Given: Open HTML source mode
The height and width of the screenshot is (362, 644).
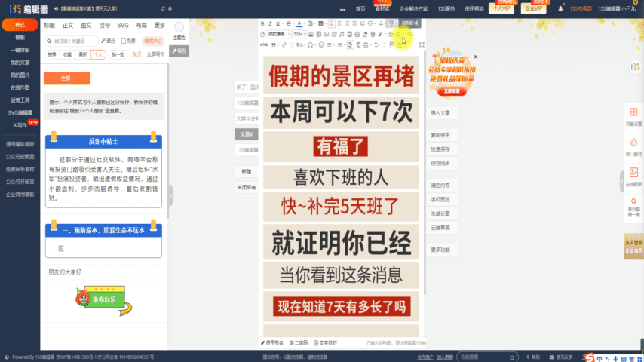Looking at the screenshot, I should 264,44.
